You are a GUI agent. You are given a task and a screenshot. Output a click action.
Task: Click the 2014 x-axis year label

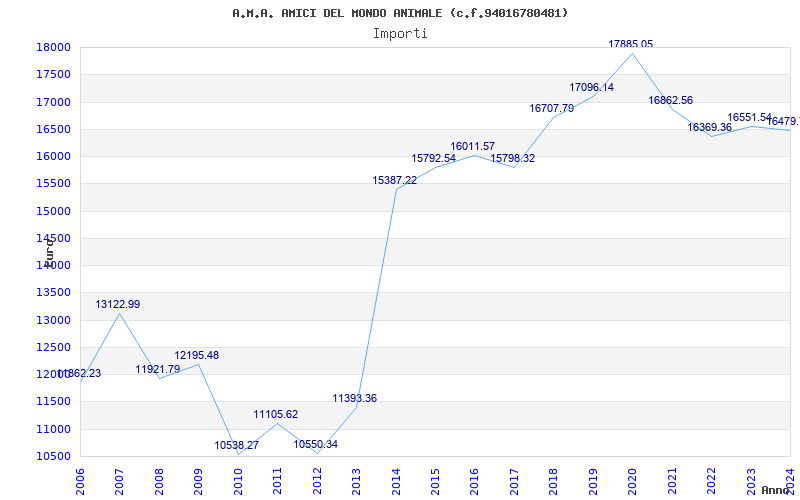point(395,479)
